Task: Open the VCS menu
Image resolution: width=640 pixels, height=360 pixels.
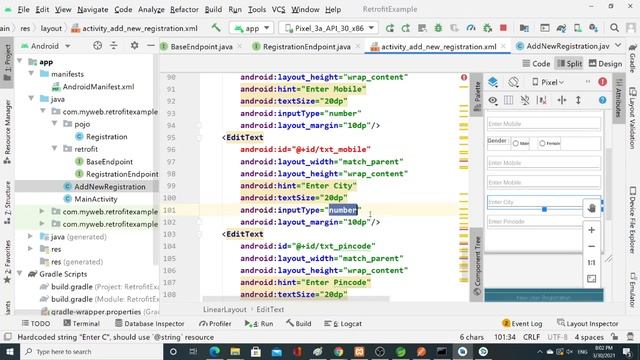Action: 278,9
